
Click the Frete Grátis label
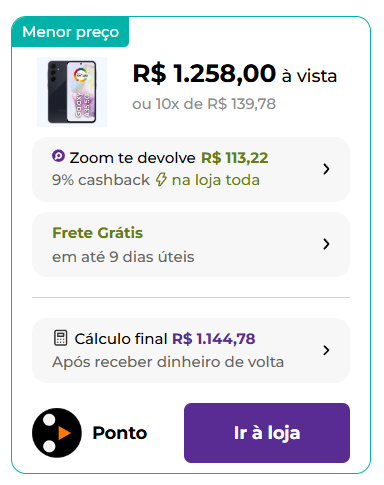click(x=97, y=233)
